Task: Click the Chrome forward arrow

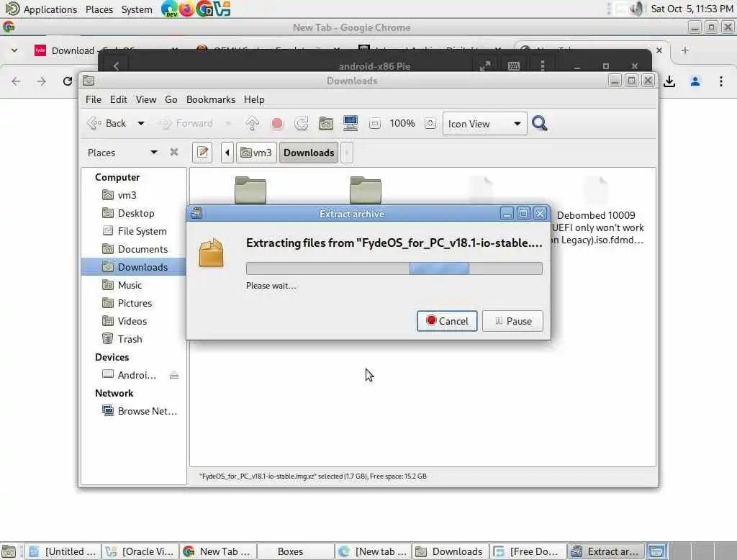Action: pyautogui.click(x=41, y=81)
